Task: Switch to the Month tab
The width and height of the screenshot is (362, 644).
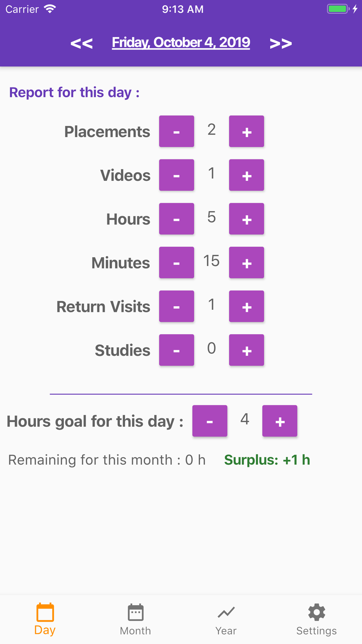Action: [136, 619]
